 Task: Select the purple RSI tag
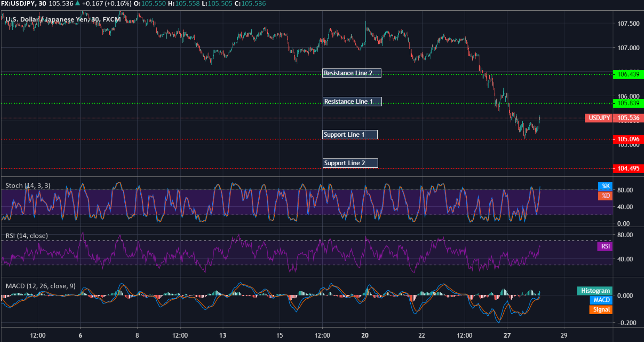click(605, 246)
